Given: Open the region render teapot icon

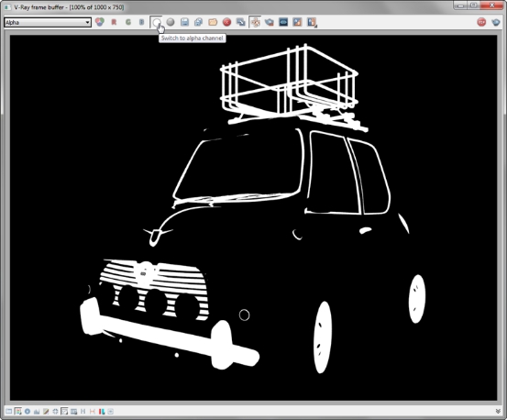Looking at the screenshot, I should (x=270, y=22).
